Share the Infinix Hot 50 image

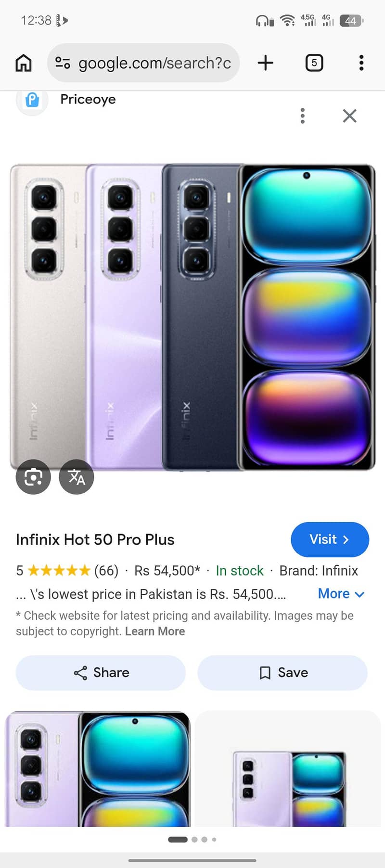pos(101,673)
